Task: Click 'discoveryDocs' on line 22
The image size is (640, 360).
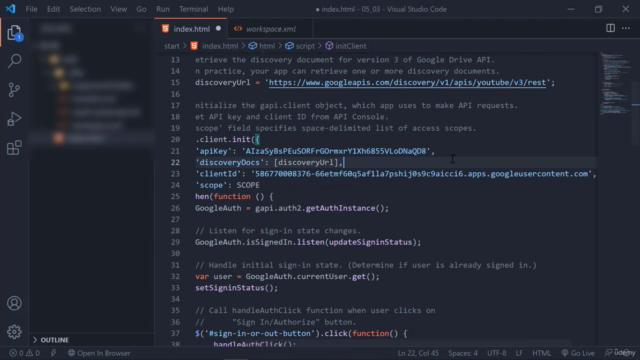Action: pos(230,162)
